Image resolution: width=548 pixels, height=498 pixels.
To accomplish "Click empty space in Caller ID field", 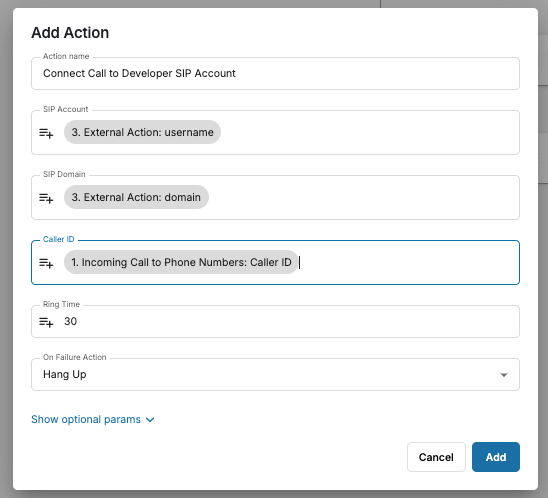I will pyautogui.click(x=409, y=262).
